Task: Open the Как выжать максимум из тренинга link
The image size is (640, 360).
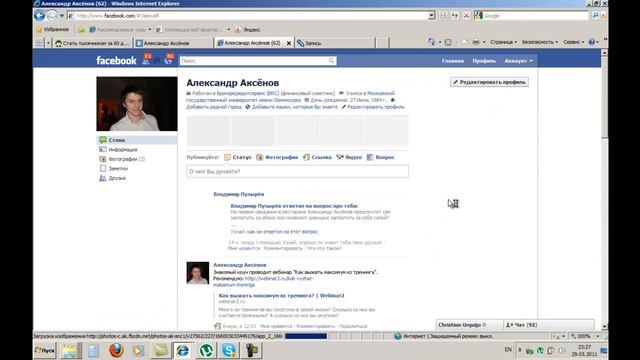Action: (281, 296)
